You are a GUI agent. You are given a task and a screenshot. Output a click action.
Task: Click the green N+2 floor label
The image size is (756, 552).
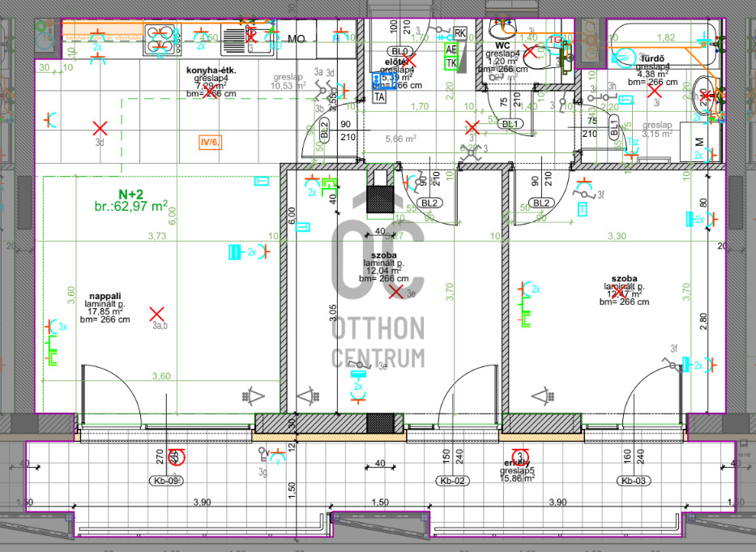(130, 194)
